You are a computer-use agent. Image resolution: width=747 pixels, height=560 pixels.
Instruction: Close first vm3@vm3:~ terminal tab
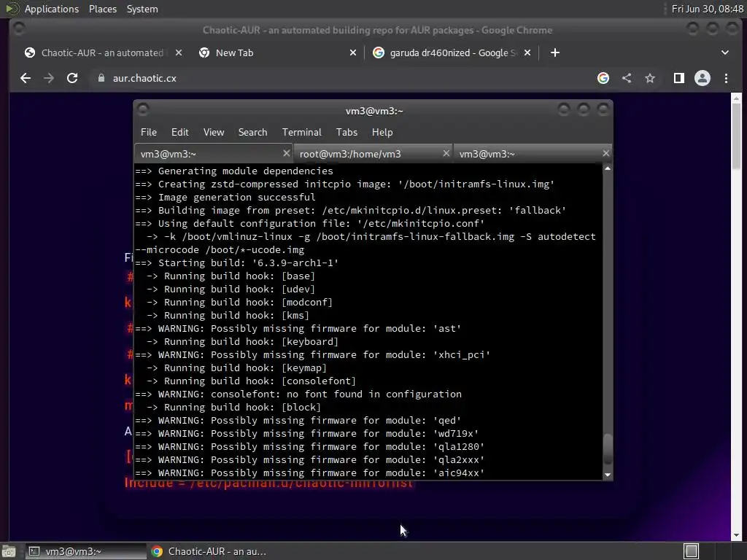click(286, 153)
